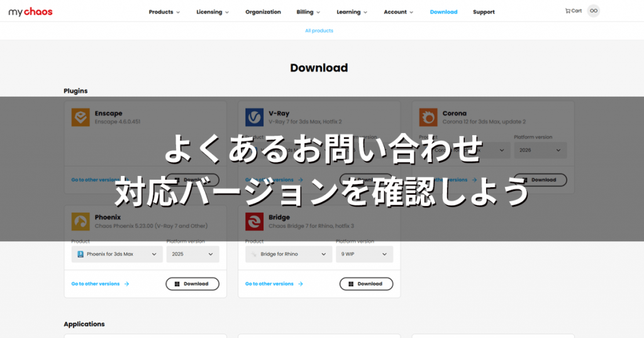
Task: Expand the Phoenix for 3ds Max dropdown
Action: pyautogui.click(x=117, y=254)
